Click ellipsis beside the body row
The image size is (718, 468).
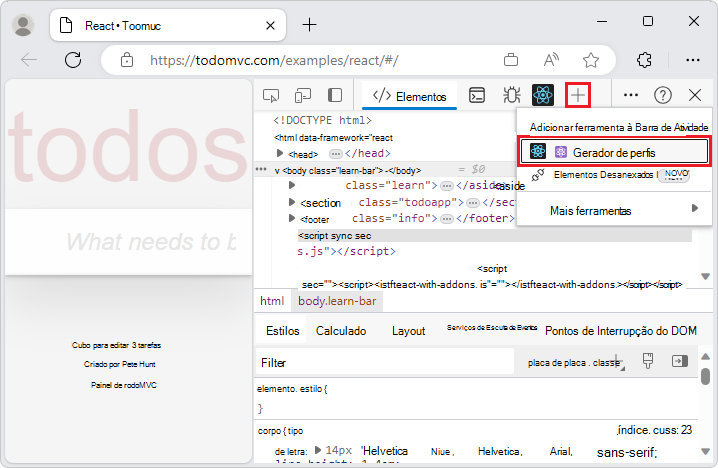point(261,169)
